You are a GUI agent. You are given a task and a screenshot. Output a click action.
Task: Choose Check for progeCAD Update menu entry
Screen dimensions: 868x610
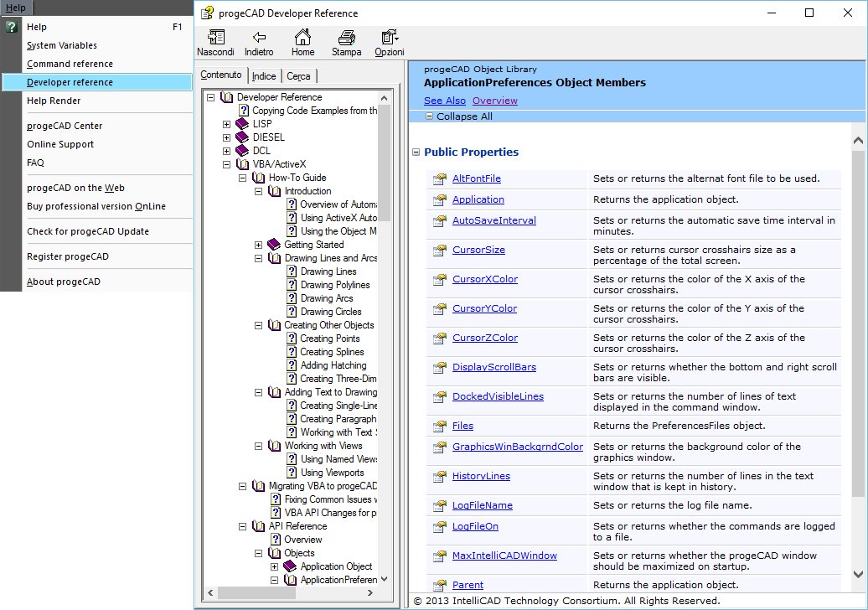[87, 231]
